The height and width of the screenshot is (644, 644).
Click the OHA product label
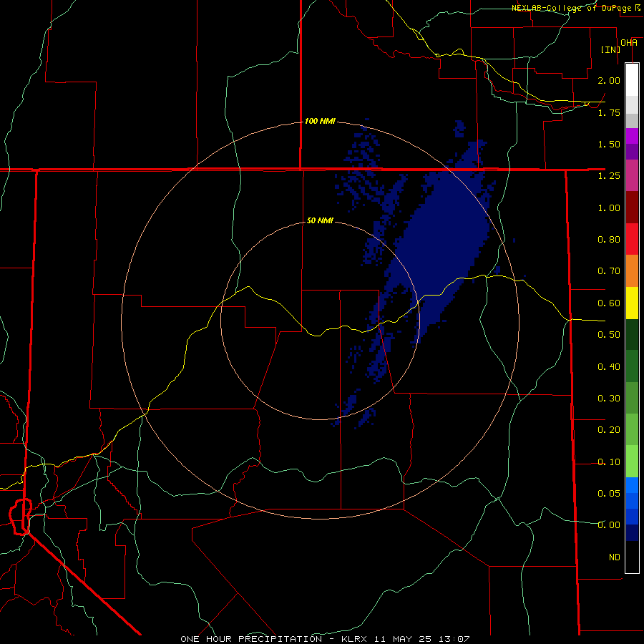pos(629,43)
